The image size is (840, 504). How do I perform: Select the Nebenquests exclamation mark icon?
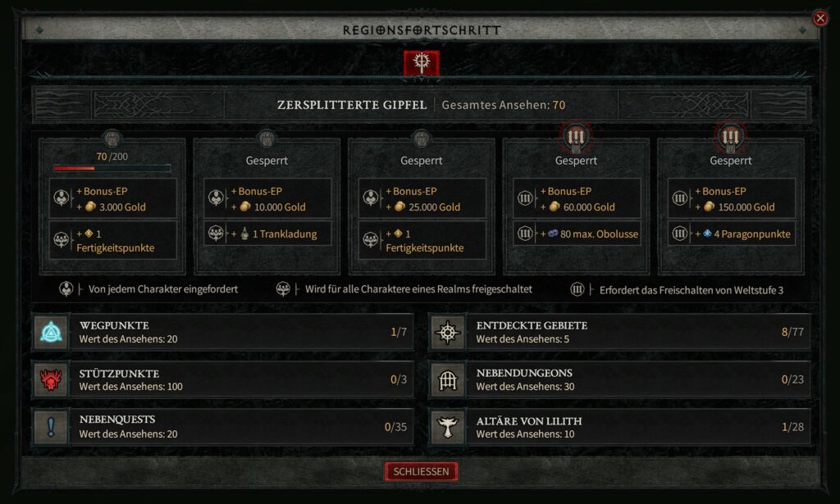[51, 427]
